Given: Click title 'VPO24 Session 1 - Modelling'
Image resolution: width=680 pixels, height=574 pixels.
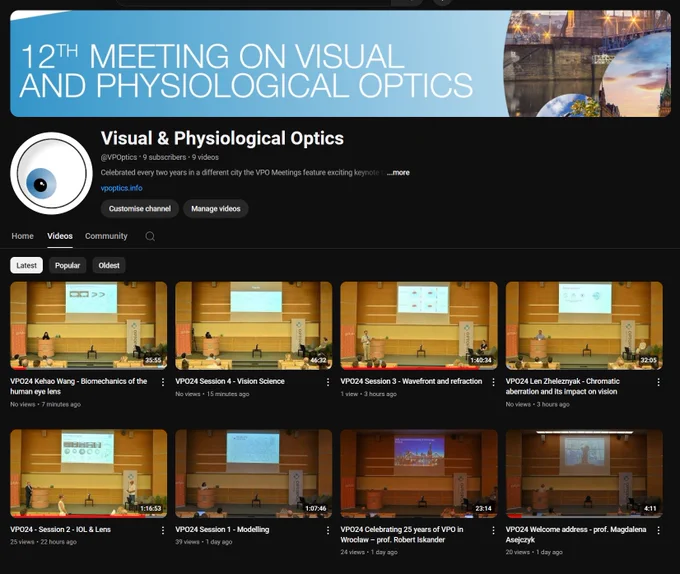Looking at the screenshot, I should pos(222,530).
